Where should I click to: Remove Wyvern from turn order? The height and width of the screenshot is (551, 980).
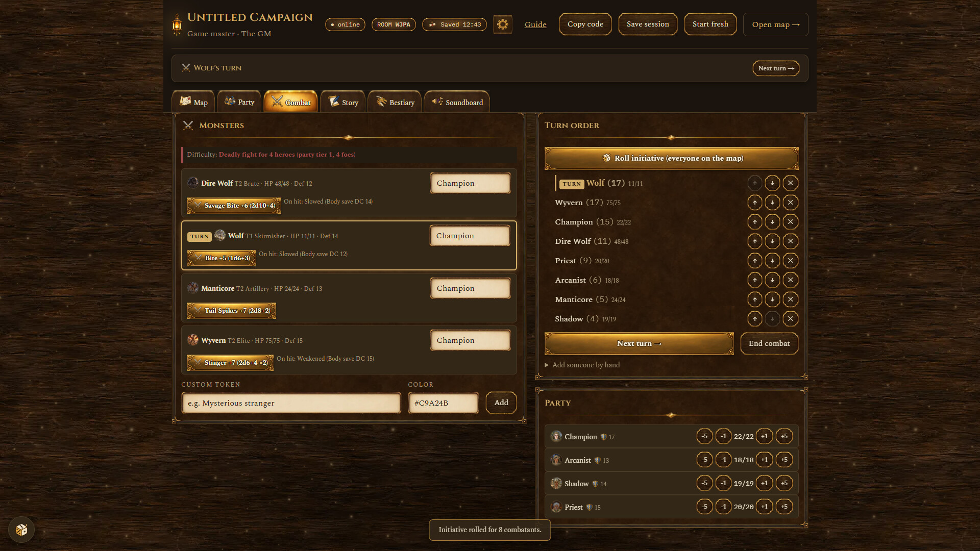790,203
